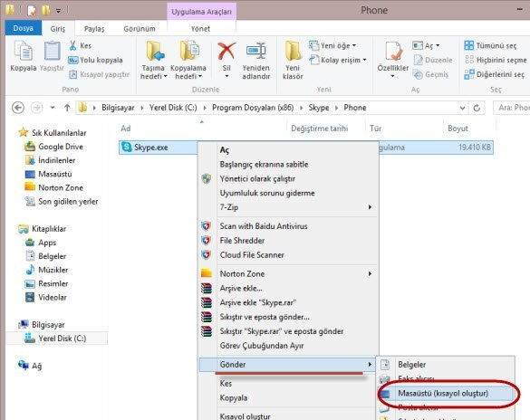Switch to the Görünüm ribbon tab
The height and width of the screenshot is (420, 530).
coord(140,29)
